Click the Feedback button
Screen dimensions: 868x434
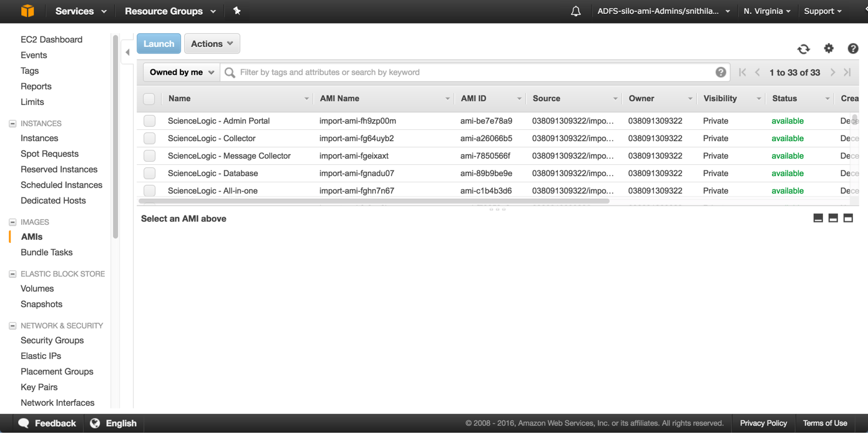point(47,423)
